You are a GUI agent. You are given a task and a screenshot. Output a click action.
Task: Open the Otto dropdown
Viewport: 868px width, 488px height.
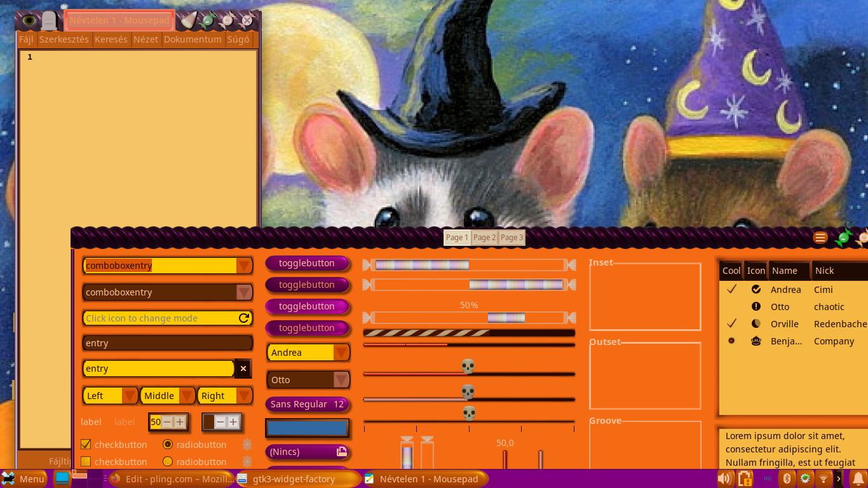308,380
